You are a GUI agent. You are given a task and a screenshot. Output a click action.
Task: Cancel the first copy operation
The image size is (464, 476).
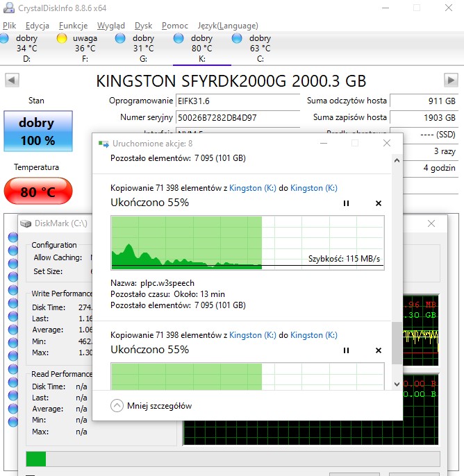[379, 203]
